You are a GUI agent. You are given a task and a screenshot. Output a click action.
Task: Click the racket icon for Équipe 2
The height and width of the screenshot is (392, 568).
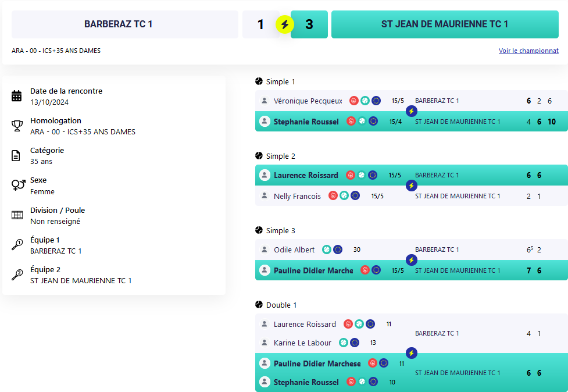pyautogui.click(x=17, y=275)
